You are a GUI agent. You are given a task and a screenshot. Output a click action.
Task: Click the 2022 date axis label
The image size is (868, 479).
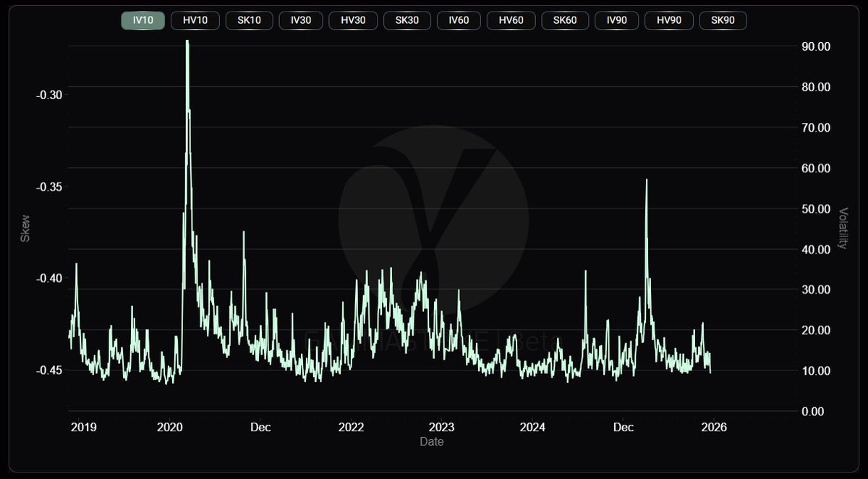(x=352, y=427)
